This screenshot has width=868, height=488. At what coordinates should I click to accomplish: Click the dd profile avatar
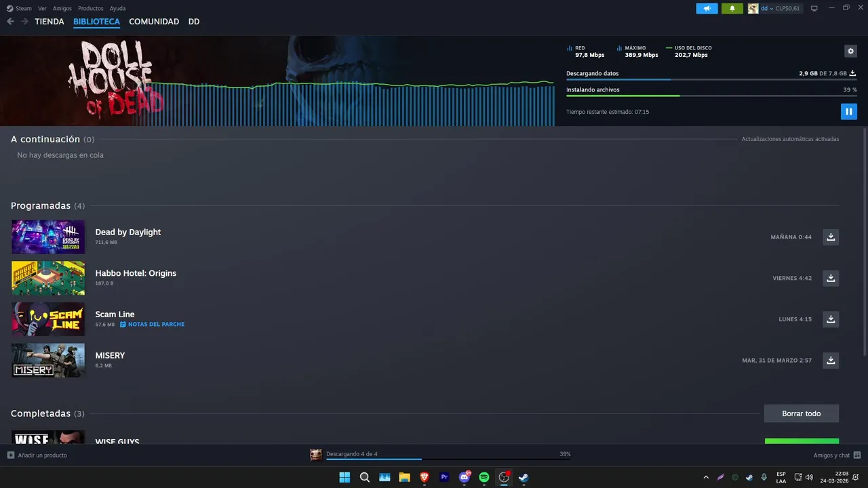coord(753,9)
